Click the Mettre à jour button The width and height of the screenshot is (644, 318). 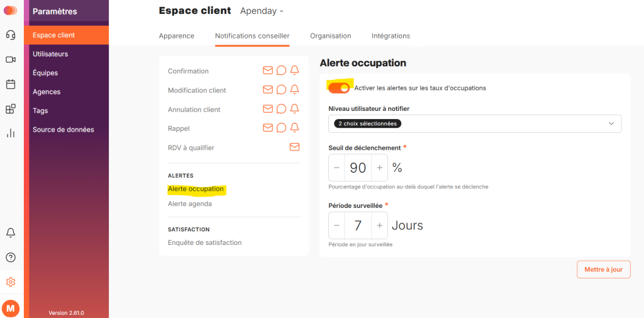point(604,270)
